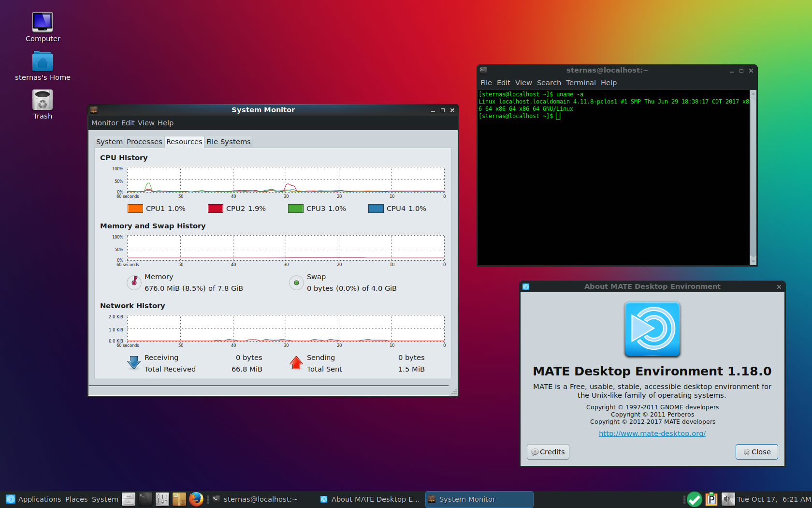Click the Total Sent value '1.5 MiB'
This screenshot has width=812, height=508.
[x=411, y=369]
